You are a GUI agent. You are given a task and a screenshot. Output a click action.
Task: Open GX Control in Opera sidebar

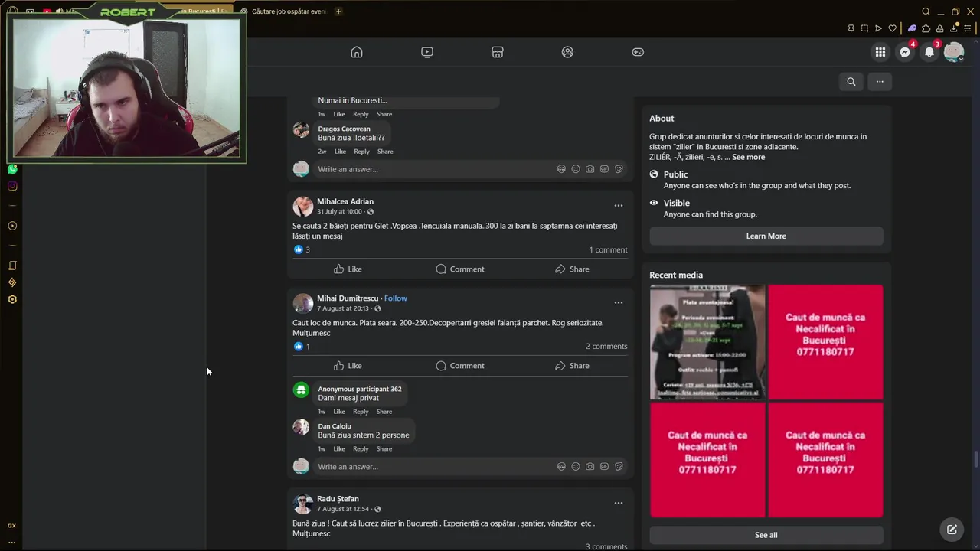coord(12,526)
